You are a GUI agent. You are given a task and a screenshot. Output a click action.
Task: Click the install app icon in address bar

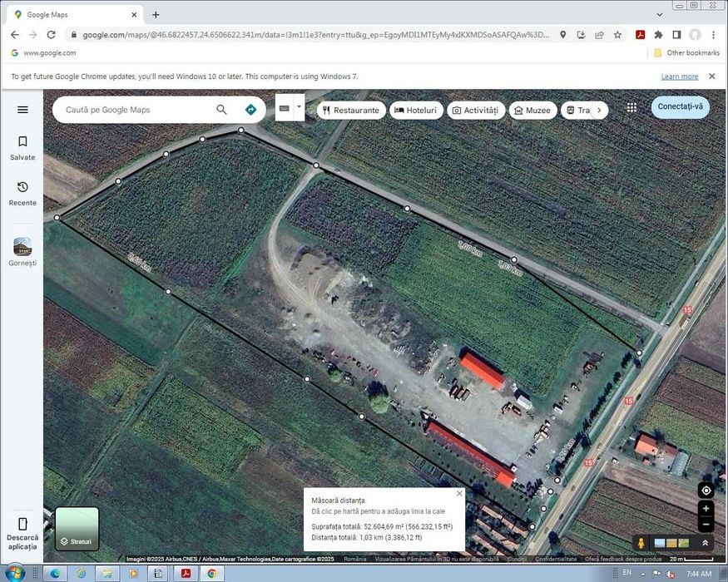tap(581, 35)
